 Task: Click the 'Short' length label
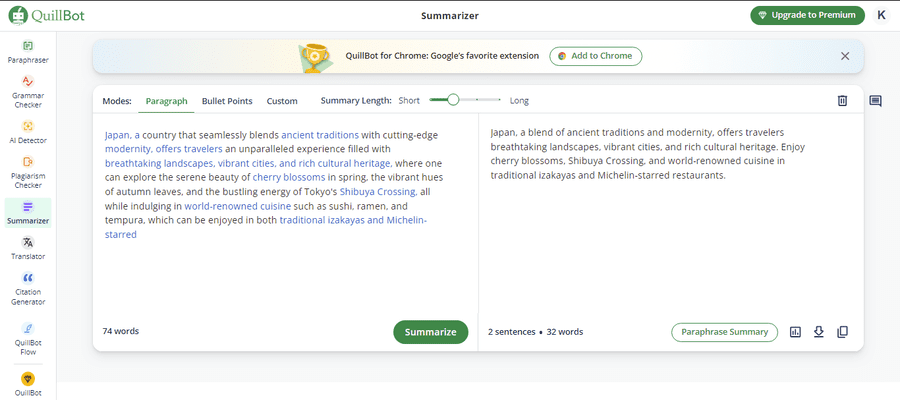click(409, 101)
